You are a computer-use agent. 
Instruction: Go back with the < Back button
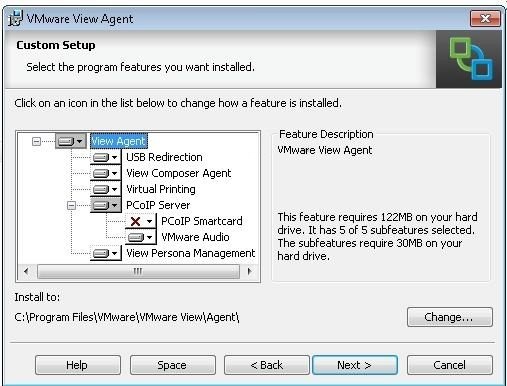click(267, 365)
